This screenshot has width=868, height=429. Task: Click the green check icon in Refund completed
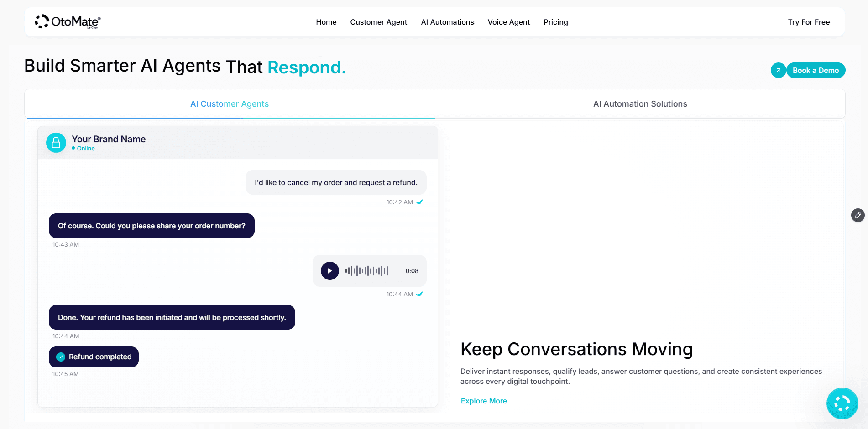tap(61, 357)
